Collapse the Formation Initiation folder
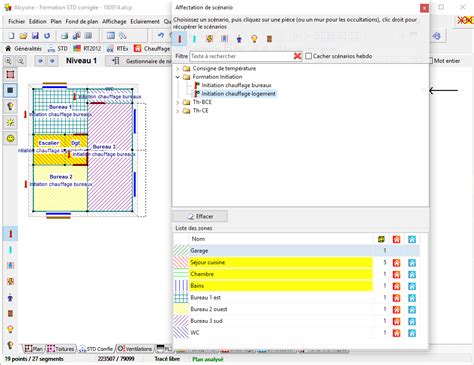 click(x=178, y=77)
